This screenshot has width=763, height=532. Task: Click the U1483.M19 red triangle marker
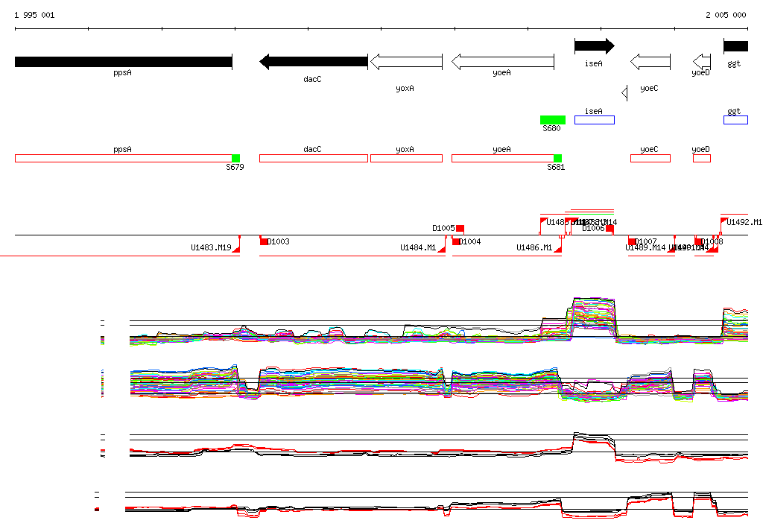pyautogui.click(x=236, y=249)
